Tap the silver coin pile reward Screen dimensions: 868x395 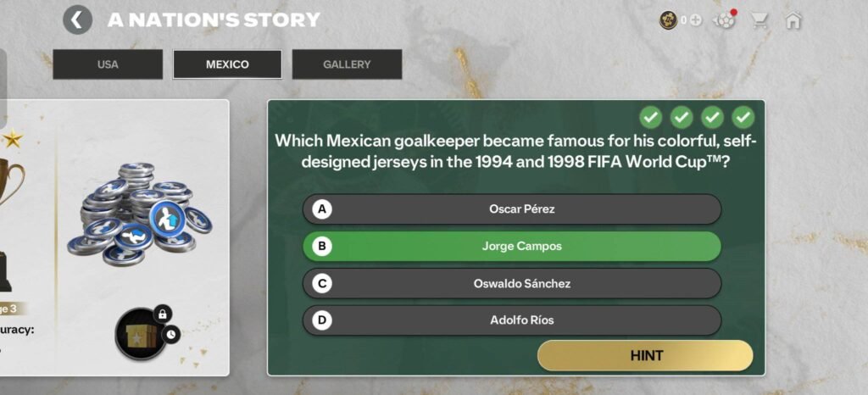(x=140, y=212)
